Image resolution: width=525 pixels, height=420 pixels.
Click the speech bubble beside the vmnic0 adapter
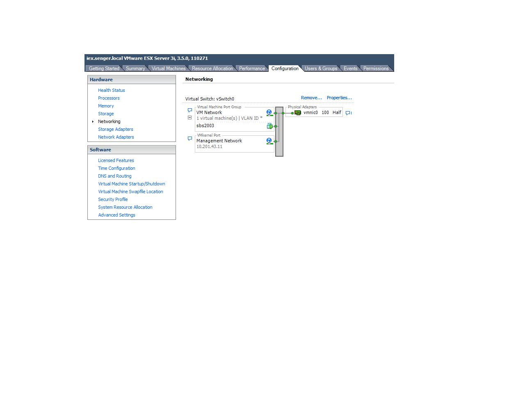[x=348, y=113]
